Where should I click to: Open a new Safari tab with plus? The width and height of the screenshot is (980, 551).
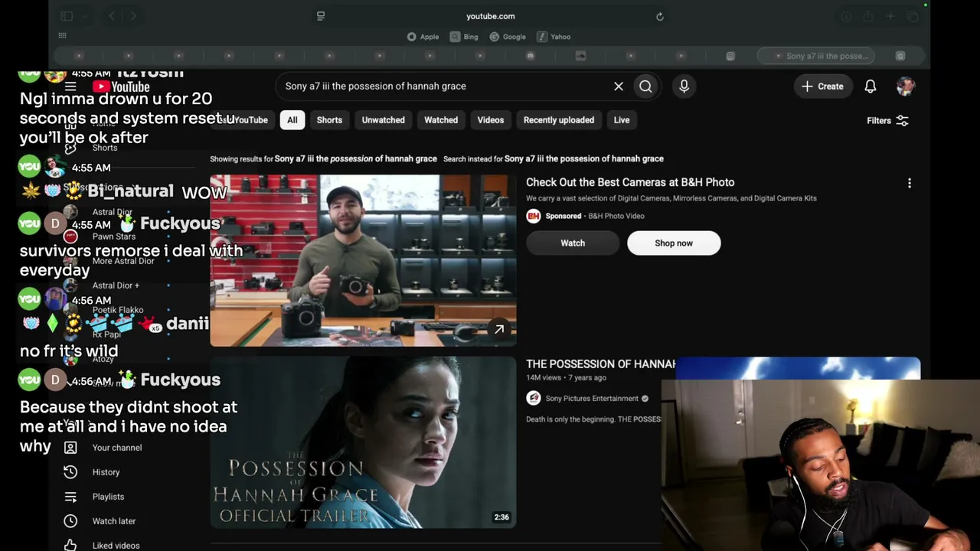pyautogui.click(x=890, y=16)
